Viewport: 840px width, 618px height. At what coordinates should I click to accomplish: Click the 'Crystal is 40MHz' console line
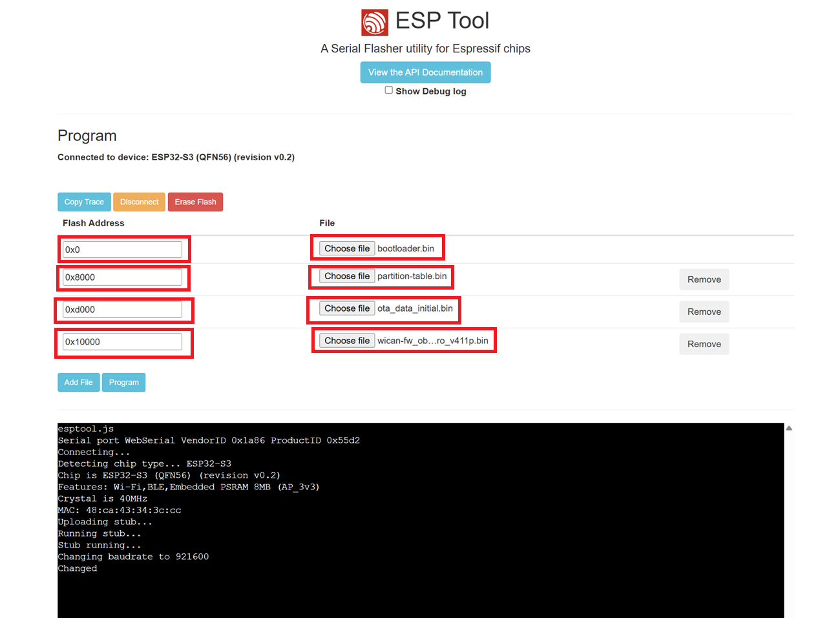(102, 498)
